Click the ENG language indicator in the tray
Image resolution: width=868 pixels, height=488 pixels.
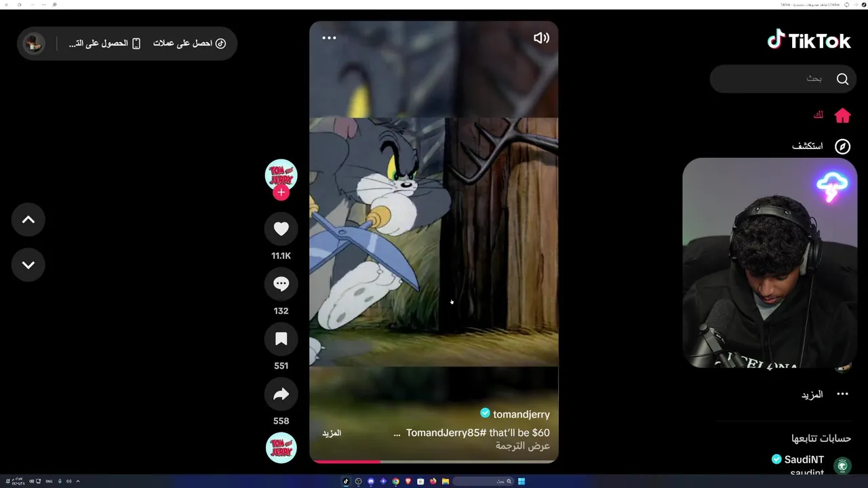click(x=49, y=481)
